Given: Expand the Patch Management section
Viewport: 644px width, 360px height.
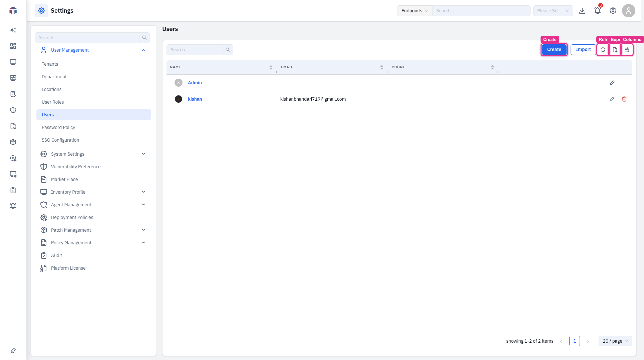Looking at the screenshot, I should point(143,230).
